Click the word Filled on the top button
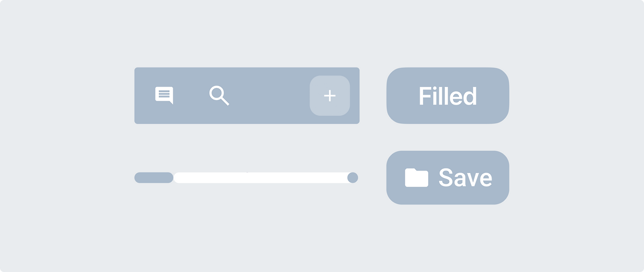The width and height of the screenshot is (644, 272). (x=447, y=96)
